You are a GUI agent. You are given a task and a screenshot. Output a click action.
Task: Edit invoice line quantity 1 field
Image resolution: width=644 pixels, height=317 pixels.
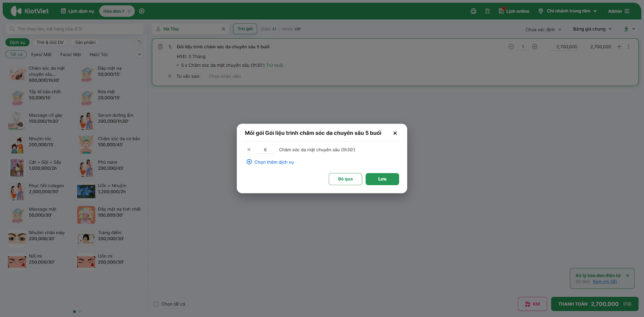coord(523,47)
